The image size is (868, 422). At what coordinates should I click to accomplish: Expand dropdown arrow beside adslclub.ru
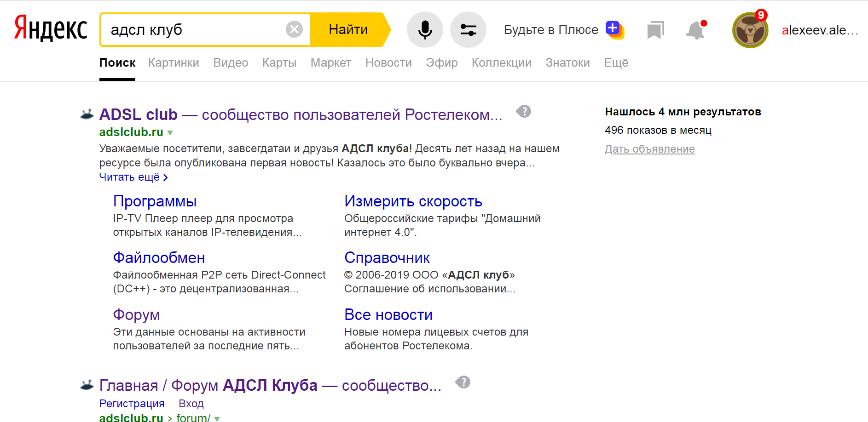(170, 133)
